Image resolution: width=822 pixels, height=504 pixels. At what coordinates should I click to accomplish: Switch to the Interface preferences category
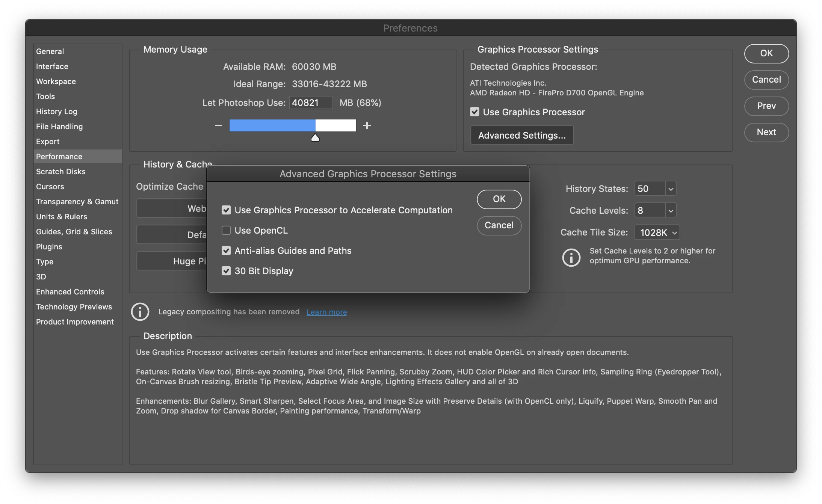click(x=52, y=66)
